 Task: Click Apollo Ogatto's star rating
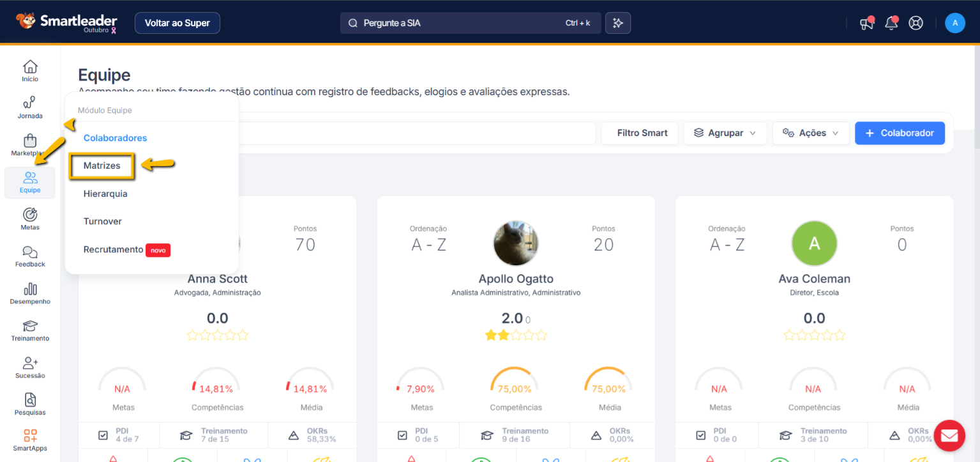coord(516,335)
